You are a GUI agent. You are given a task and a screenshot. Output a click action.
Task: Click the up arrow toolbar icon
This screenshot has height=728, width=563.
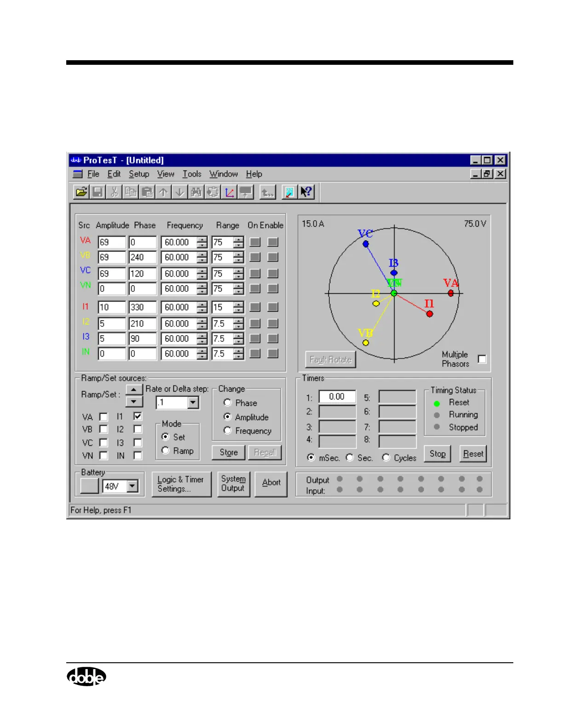pos(164,192)
